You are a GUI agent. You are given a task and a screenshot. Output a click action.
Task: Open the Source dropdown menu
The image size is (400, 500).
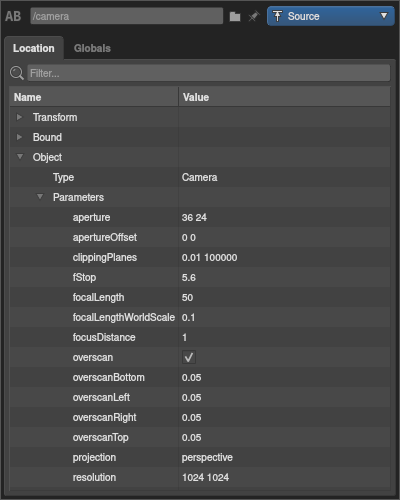[331, 16]
